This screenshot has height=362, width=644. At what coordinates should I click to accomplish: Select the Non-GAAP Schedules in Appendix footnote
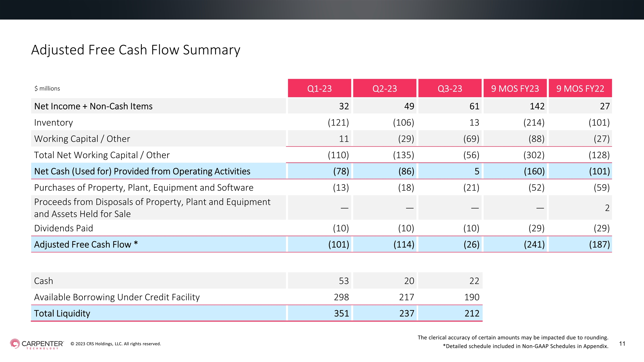526,346
